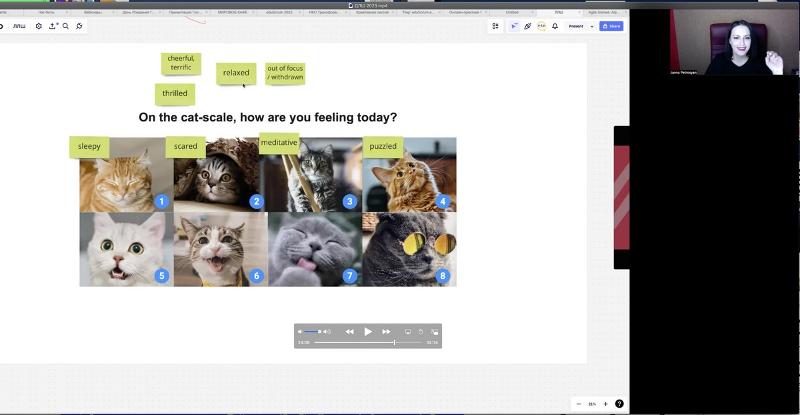Click the blue Share button
This screenshot has height=415, width=800.
click(611, 26)
